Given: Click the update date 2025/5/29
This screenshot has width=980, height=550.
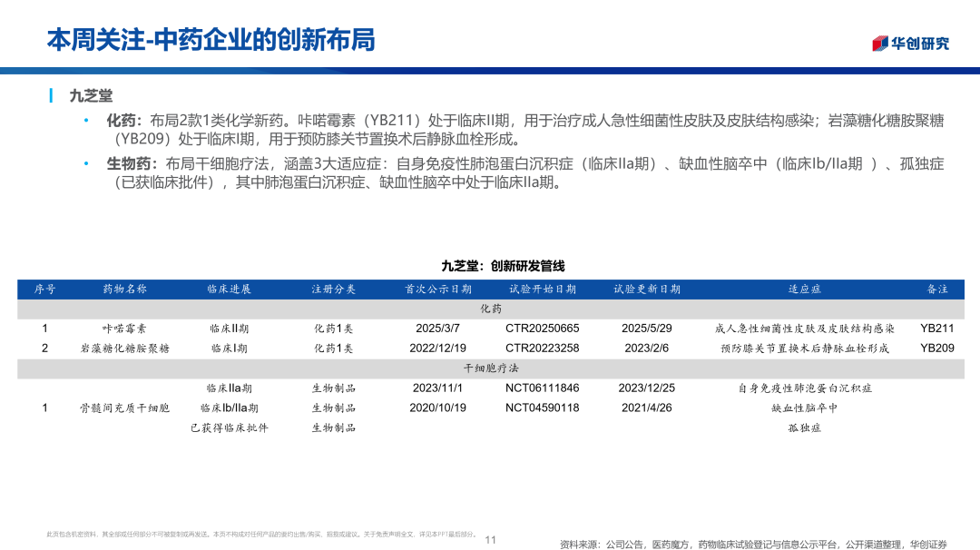Looking at the screenshot, I should tap(647, 329).
